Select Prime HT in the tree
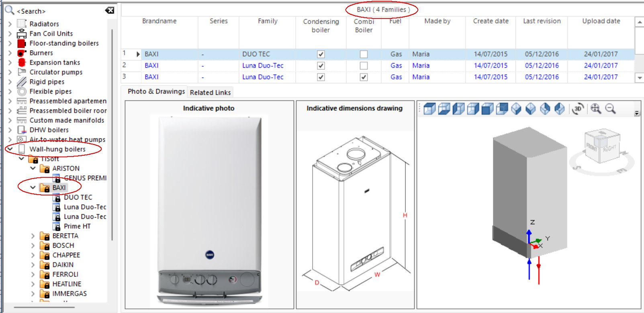Viewport: 644px width, 313px height. coord(77,226)
